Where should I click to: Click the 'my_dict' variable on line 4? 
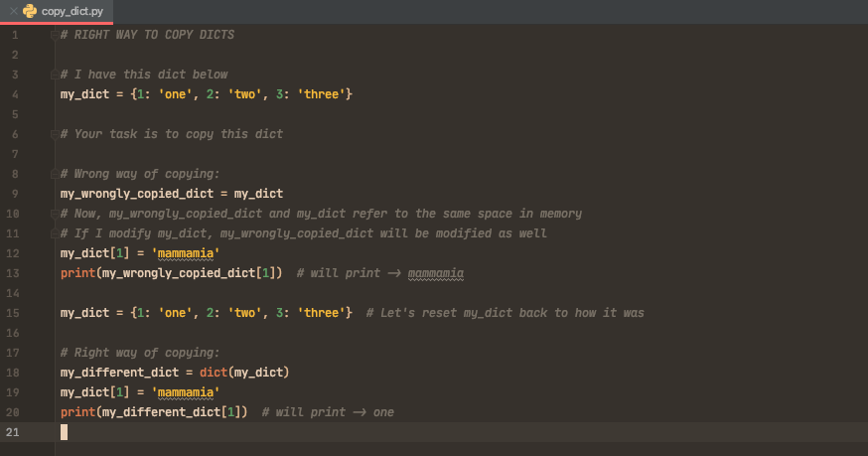(84, 94)
